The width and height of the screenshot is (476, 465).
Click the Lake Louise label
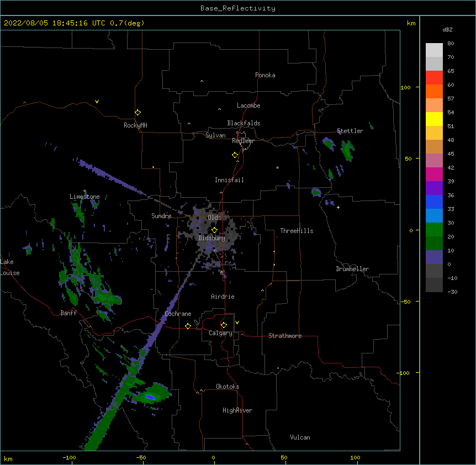10,267
